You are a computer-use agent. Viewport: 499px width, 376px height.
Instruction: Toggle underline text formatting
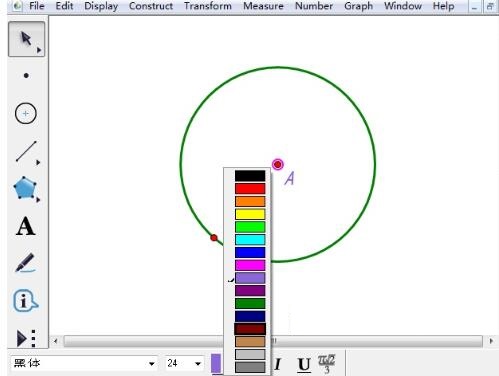(304, 365)
